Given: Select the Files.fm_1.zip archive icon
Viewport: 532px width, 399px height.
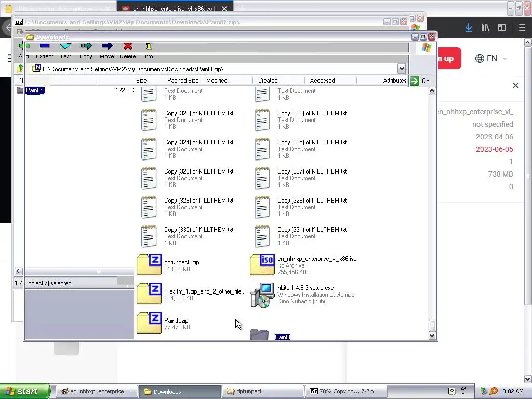Looking at the screenshot, I should (149, 294).
